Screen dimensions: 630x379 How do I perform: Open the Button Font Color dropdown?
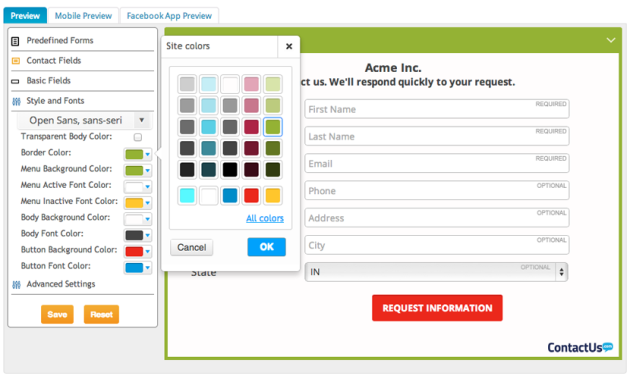[x=138, y=268]
